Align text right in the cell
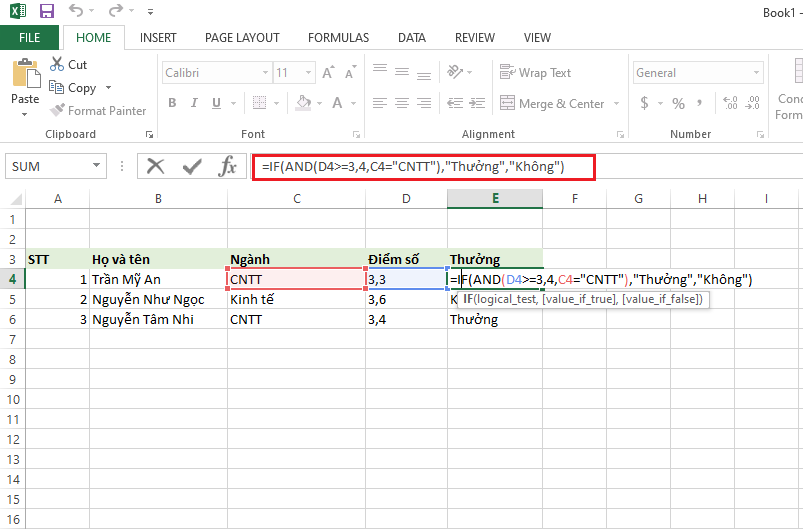This screenshot has height=529, width=803. (424, 103)
